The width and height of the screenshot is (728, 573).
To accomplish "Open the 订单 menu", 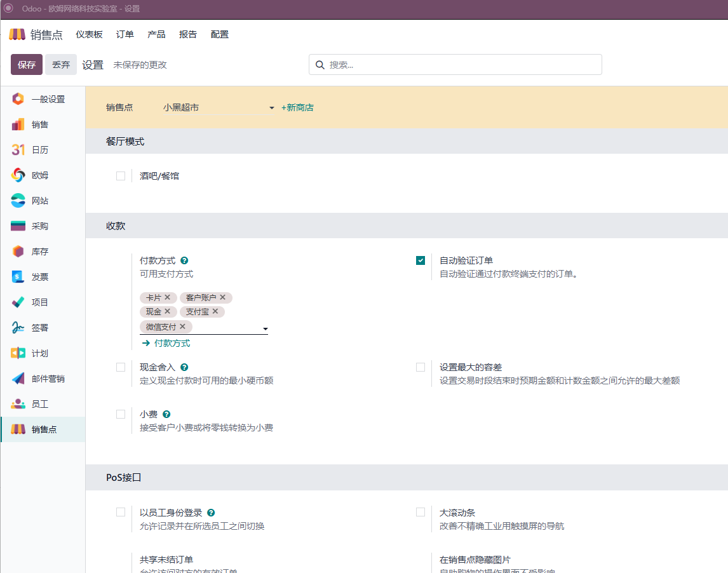I will [125, 34].
